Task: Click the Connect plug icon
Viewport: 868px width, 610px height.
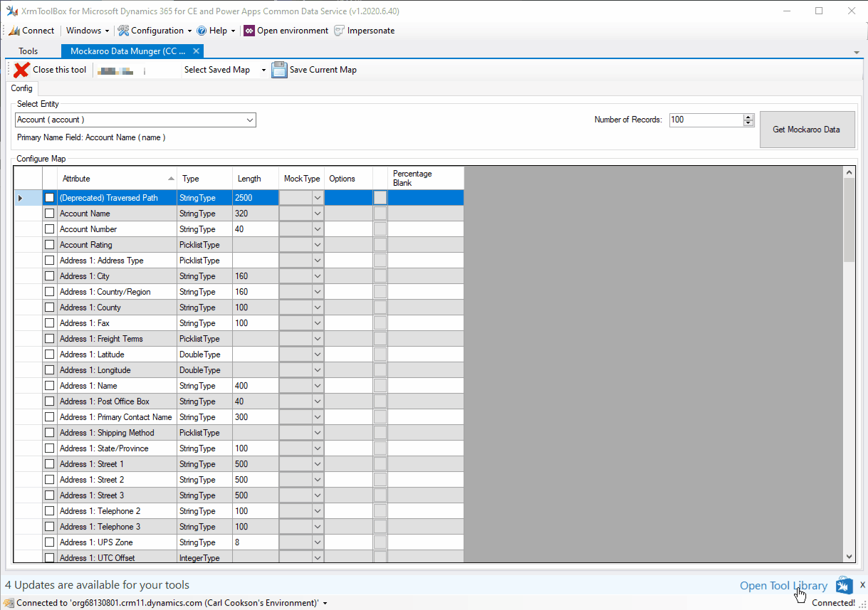Action: click(14, 31)
